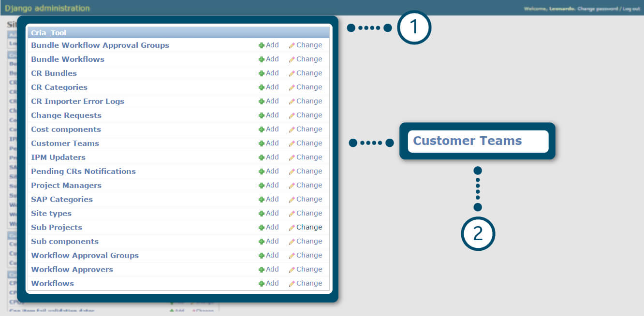Click the Change password link
Image resolution: width=644 pixels, height=316 pixels.
point(598,9)
